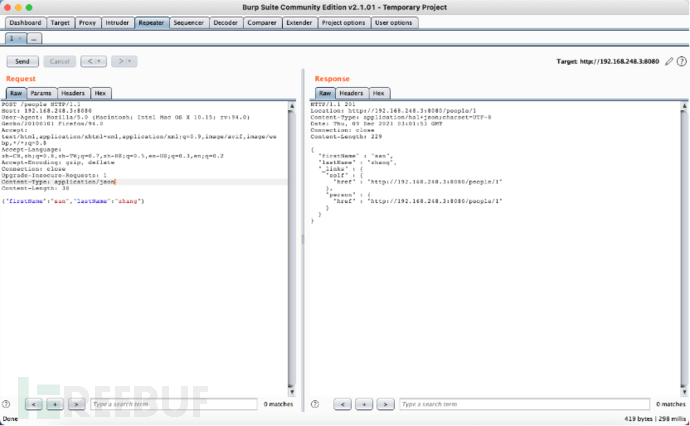Screen dimensions: 690x426
Task: Click request scrollbar up arrow
Action: pyautogui.click(x=291, y=106)
